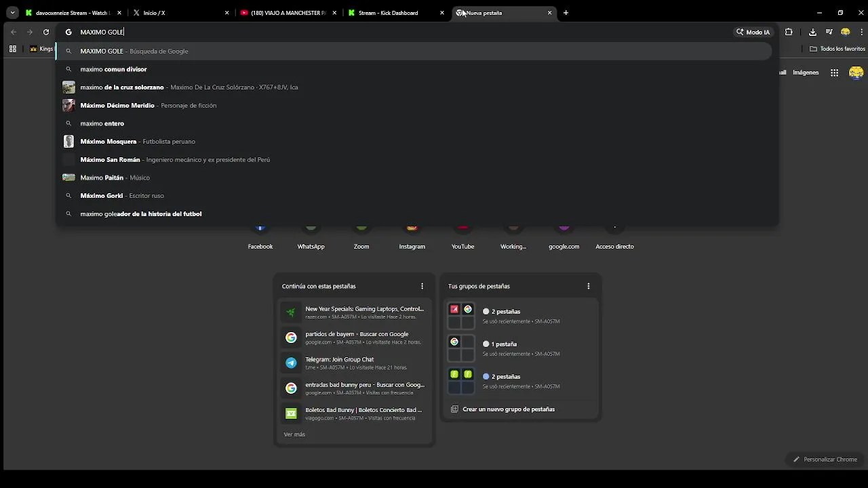Image resolution: width=868 pixels, height=488 pixels.
Task: Click viagogo icon beside Boletos Bad Bunny
Action: click(x=291, y=413)
